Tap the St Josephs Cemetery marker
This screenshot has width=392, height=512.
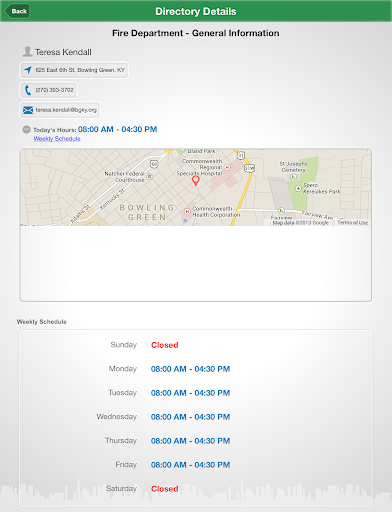click(293, 177)
